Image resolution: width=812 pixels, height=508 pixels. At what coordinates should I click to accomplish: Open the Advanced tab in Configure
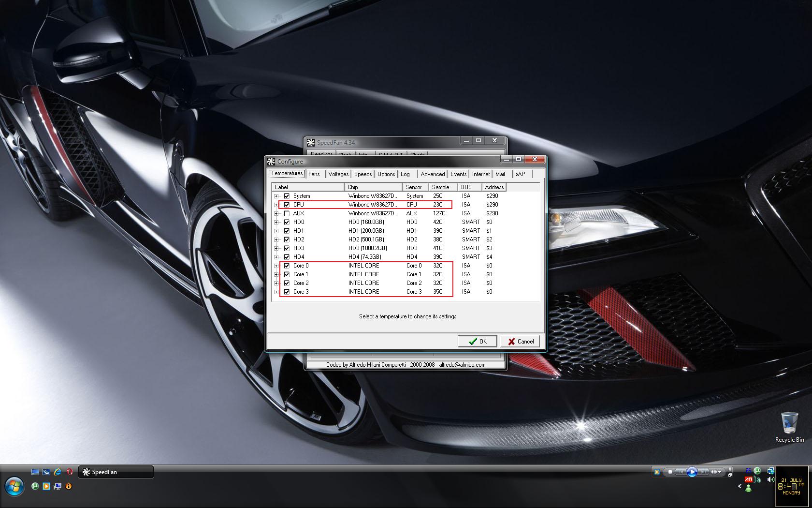pos(432,174)
